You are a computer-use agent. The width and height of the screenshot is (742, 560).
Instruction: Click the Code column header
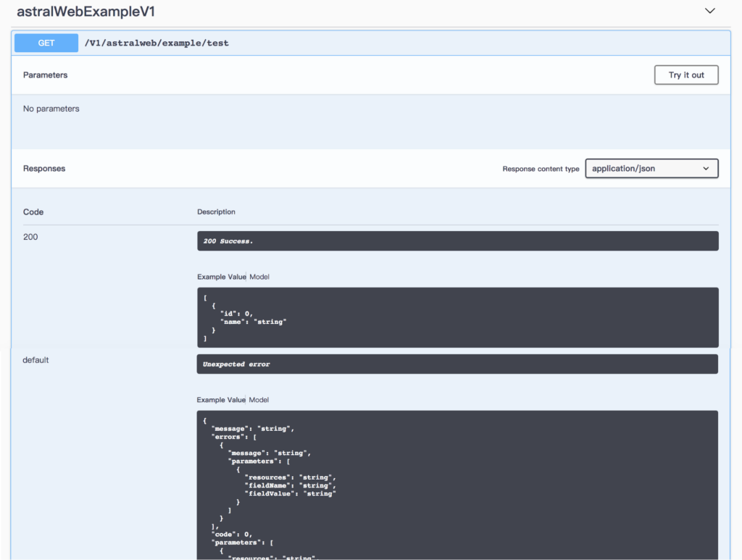click(x=33, y=212)
